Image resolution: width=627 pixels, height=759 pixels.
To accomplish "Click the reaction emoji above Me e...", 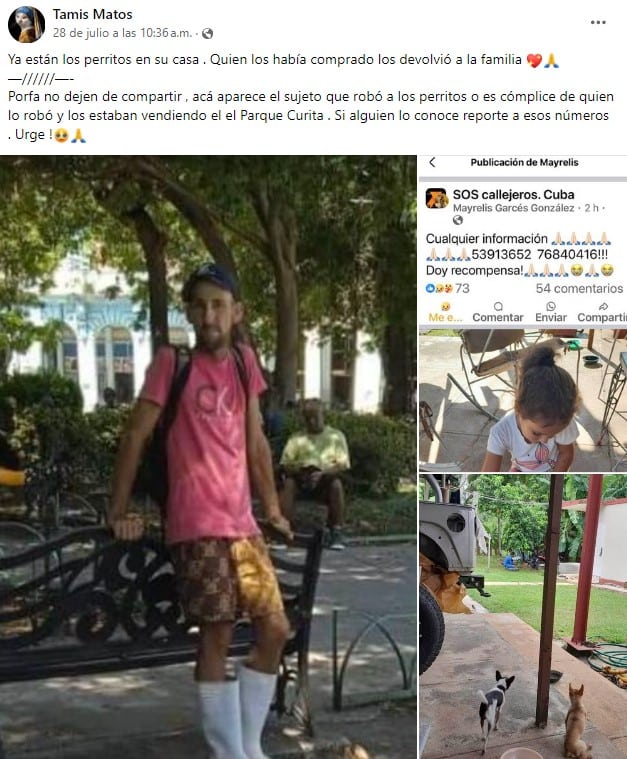I will coord(445,306).
